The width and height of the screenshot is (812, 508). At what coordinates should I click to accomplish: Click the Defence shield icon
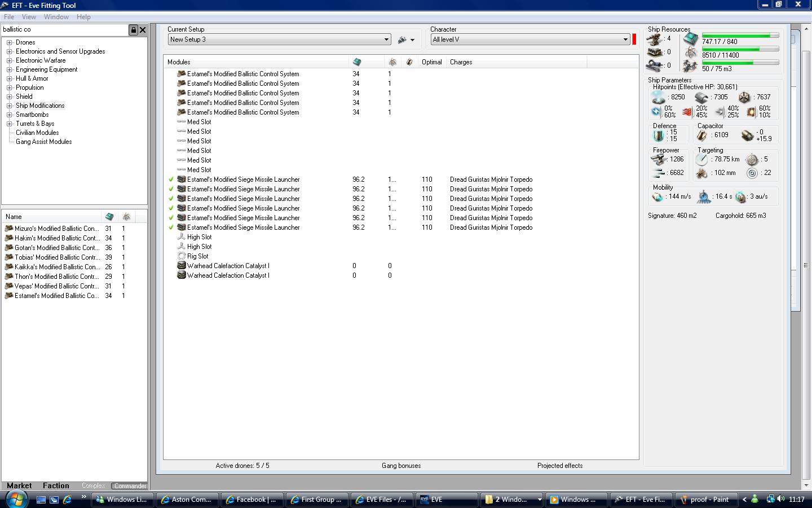[x=657, y=135]
